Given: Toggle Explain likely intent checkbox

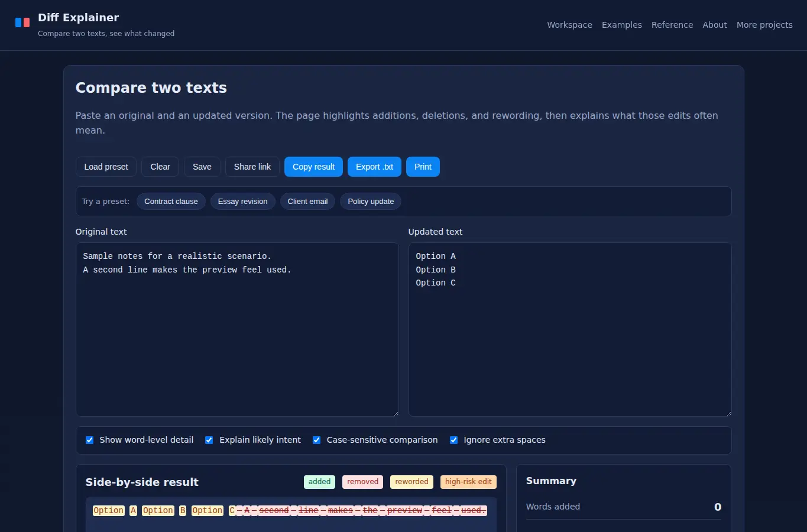Looking at the screenshot, I should pos(209,440).
